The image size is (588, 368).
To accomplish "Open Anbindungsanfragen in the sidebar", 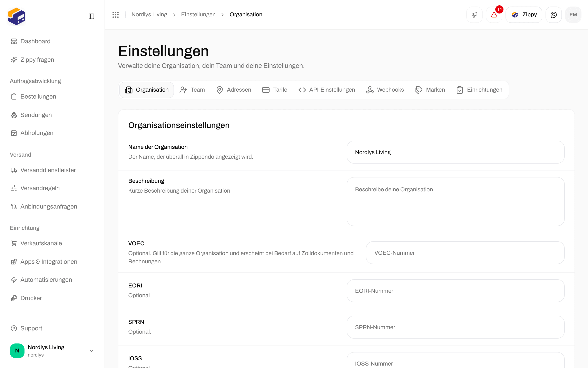I will click(x=52, y=206).
